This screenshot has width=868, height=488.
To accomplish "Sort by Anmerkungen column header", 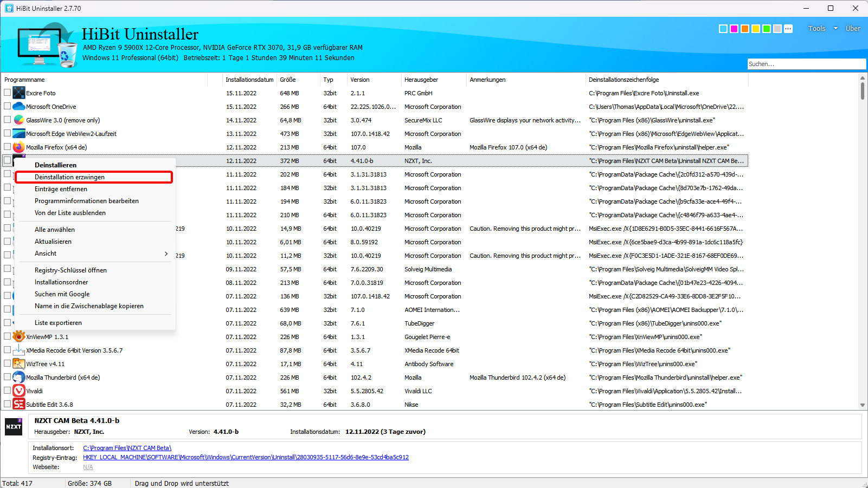I will (x=526, y=80).
